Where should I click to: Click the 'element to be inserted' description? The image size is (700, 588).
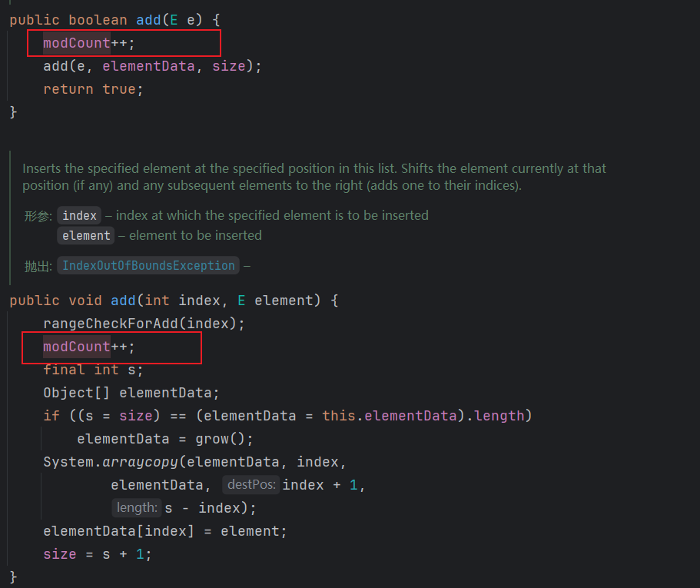click(195, 236)
